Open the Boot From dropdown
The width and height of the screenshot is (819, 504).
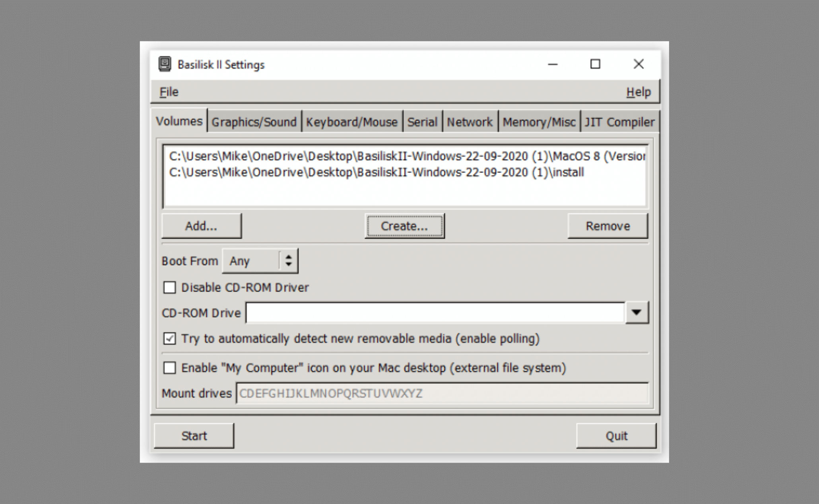tap(260, 261)
